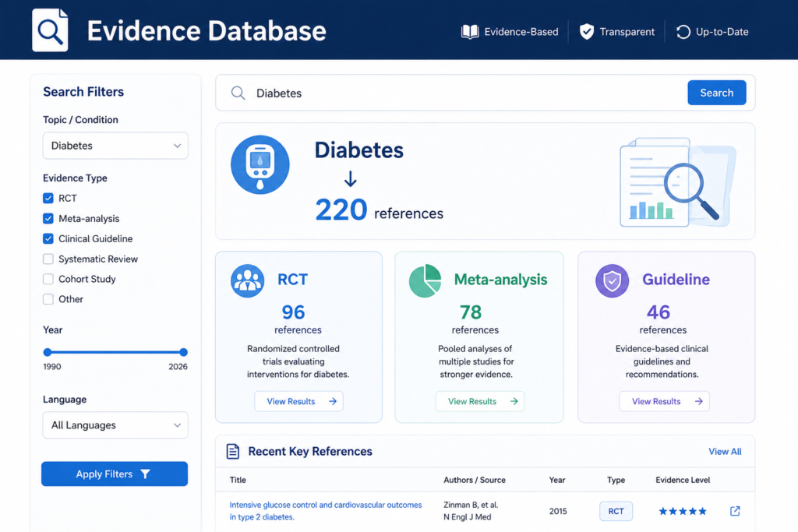Check the Cohort Study checkbox
This screenshot has width=798, height=532.
pyautogui.click(x=48, y=279)
